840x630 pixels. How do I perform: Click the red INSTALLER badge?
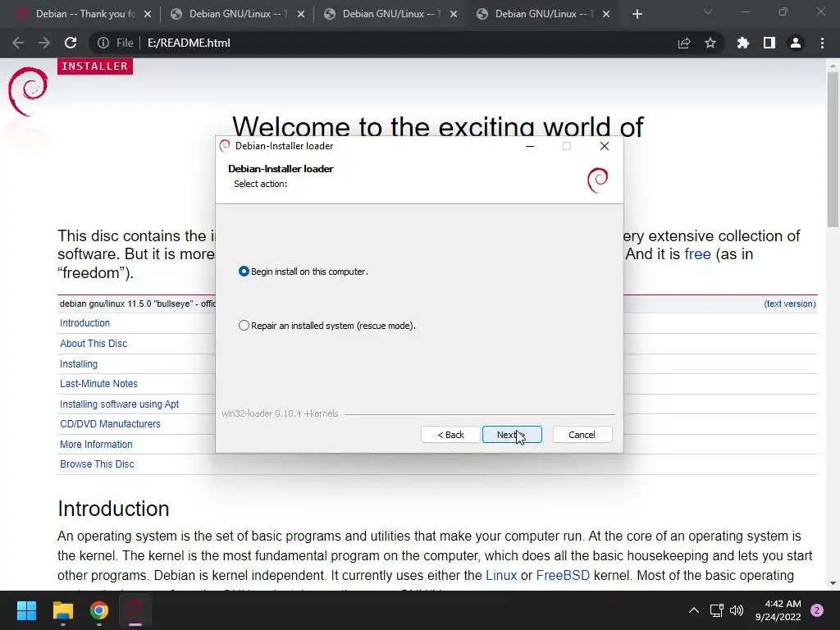coord(95,66)
